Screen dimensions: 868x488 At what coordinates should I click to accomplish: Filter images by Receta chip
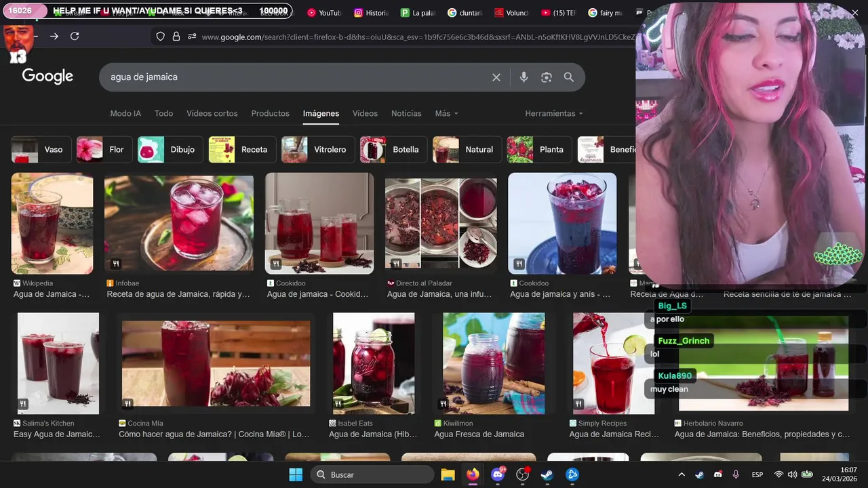pyautogui.click(x=242, y=150)
